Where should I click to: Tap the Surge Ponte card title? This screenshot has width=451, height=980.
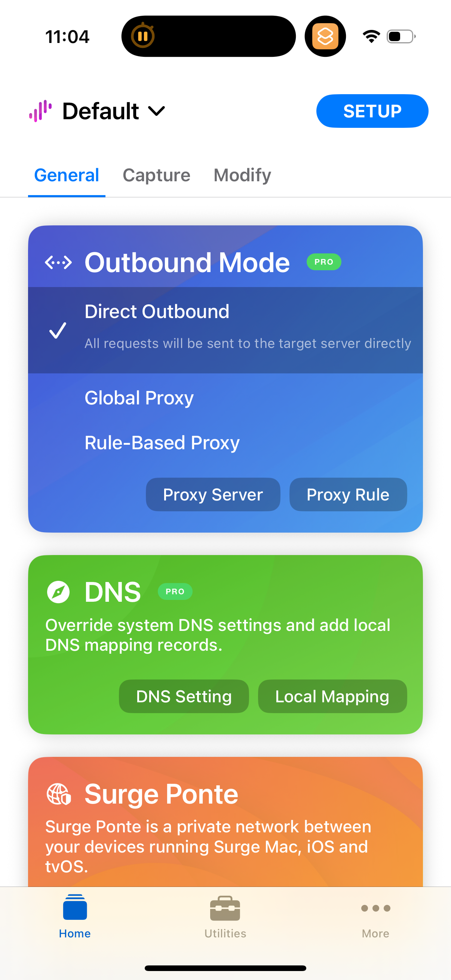click(162, 794)
